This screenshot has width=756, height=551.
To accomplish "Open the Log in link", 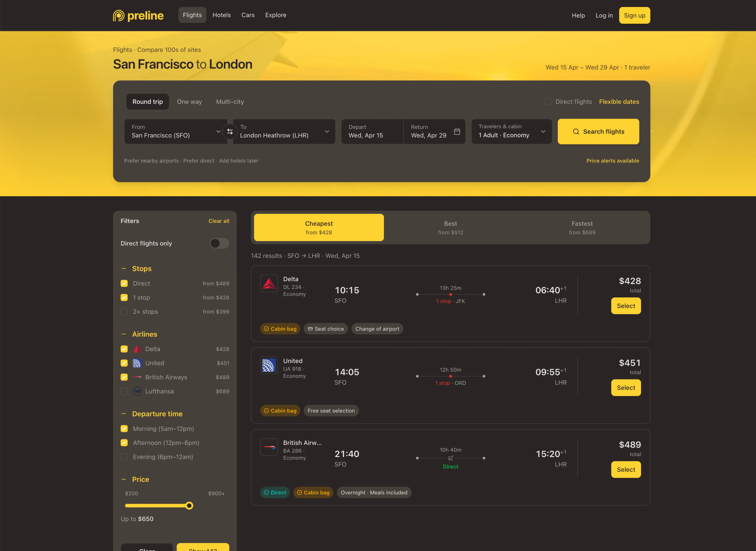I will [x=604, y=15].
